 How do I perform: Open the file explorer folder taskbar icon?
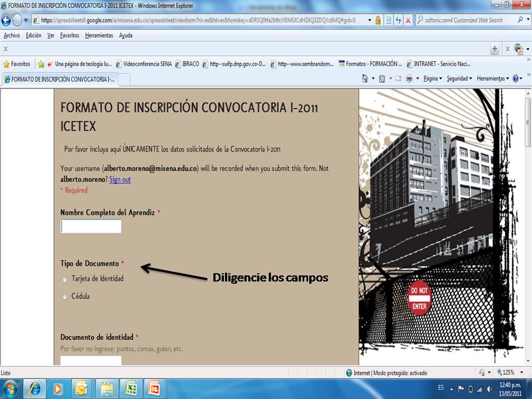pyautogui.click(x=107, y=389)
